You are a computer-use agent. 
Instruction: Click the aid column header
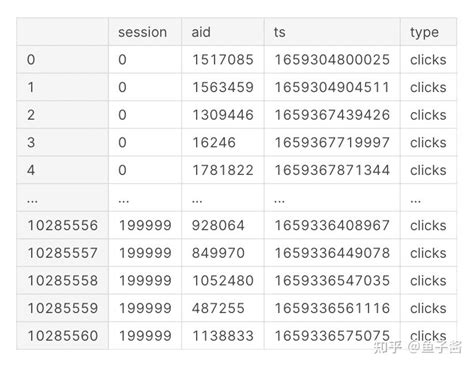point(201,32)
